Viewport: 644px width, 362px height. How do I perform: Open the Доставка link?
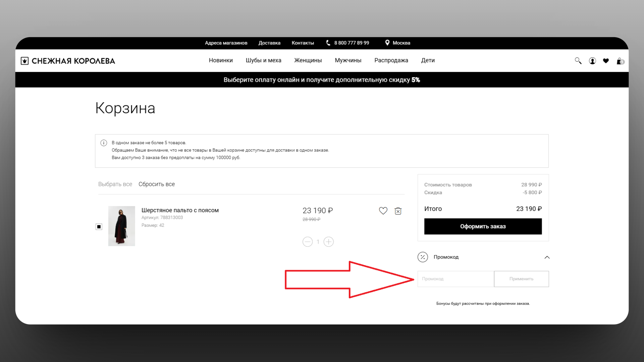pos(269,43)
